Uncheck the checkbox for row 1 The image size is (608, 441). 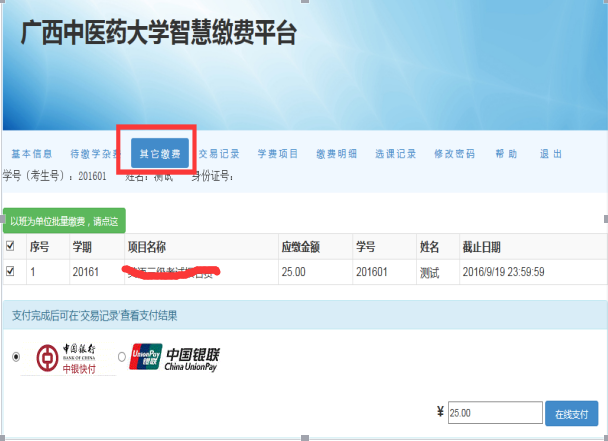click(x=11, y=270)
